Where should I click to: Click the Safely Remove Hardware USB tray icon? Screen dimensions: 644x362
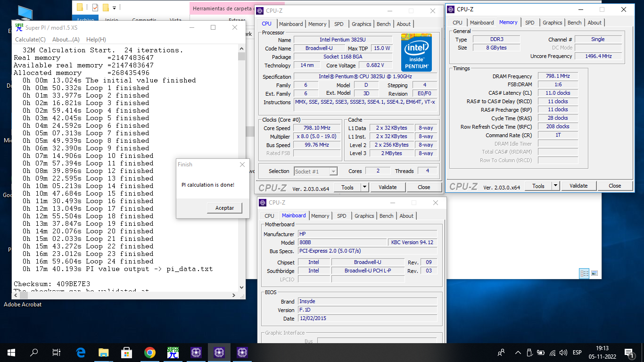(529, 353)
